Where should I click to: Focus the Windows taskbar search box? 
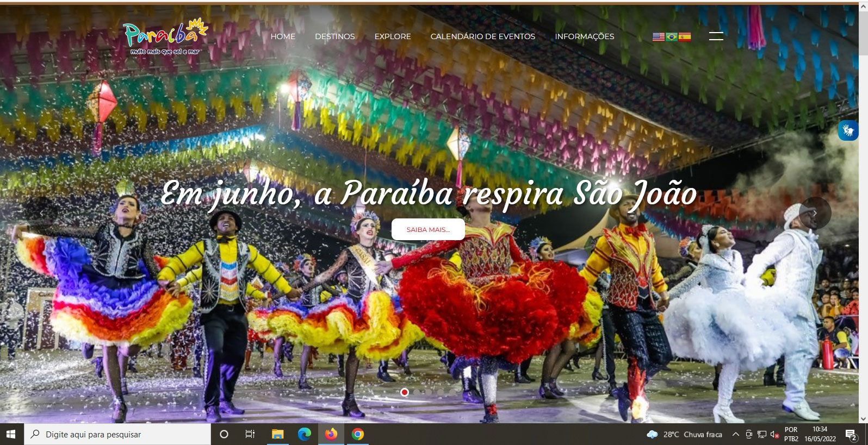(117, 434)
